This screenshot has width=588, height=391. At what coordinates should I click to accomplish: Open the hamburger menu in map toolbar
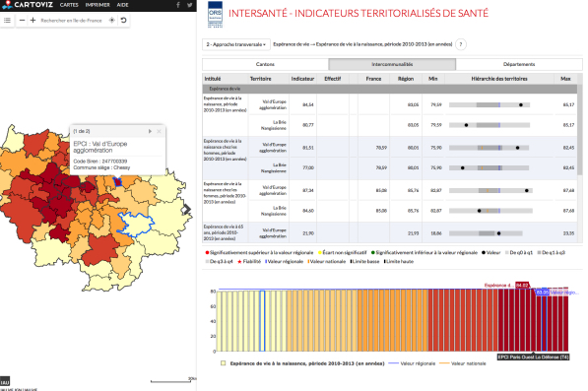point(7,21)
